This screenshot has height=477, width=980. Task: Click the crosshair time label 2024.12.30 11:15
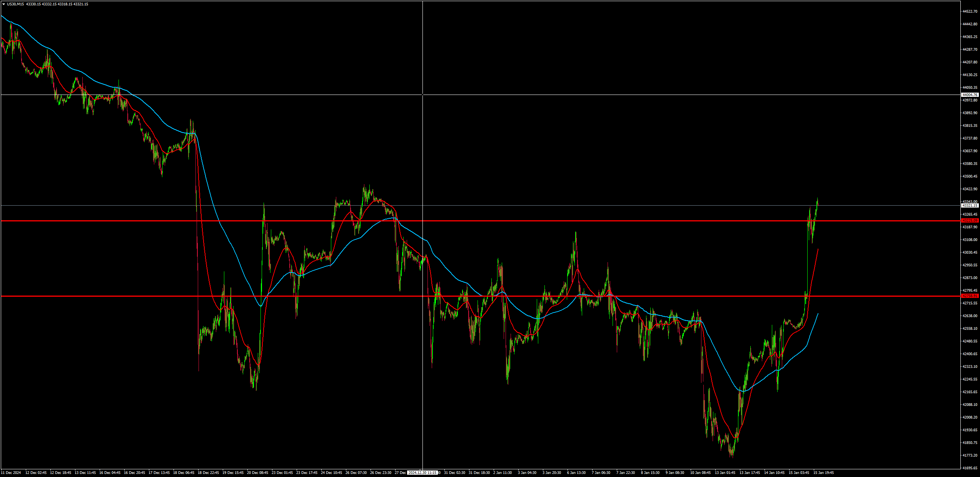point(422,473)
